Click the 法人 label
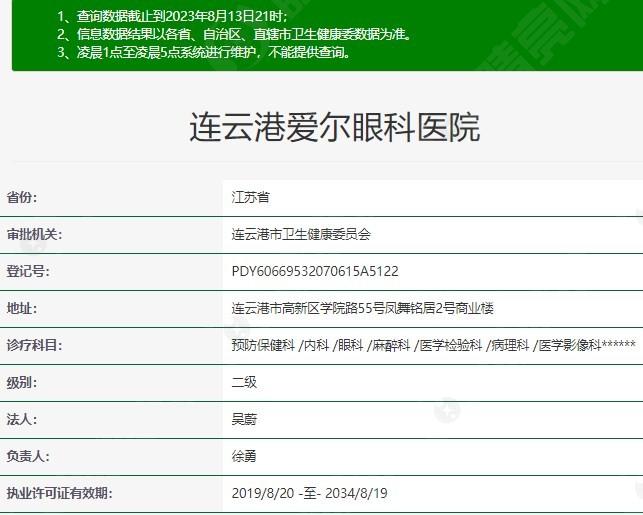The image size is (643, 515). click(22, 419)
